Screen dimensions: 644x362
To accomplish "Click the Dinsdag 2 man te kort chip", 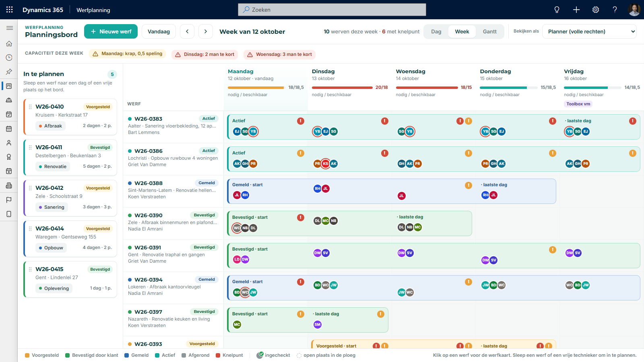I will tap(205, 54).
